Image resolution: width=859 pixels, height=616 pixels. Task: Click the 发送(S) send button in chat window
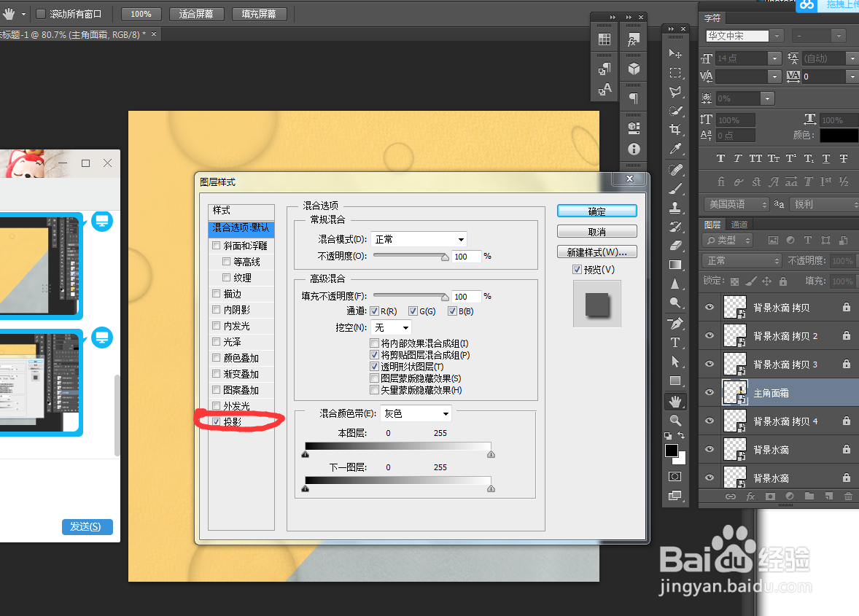click(x=87, y=526)
